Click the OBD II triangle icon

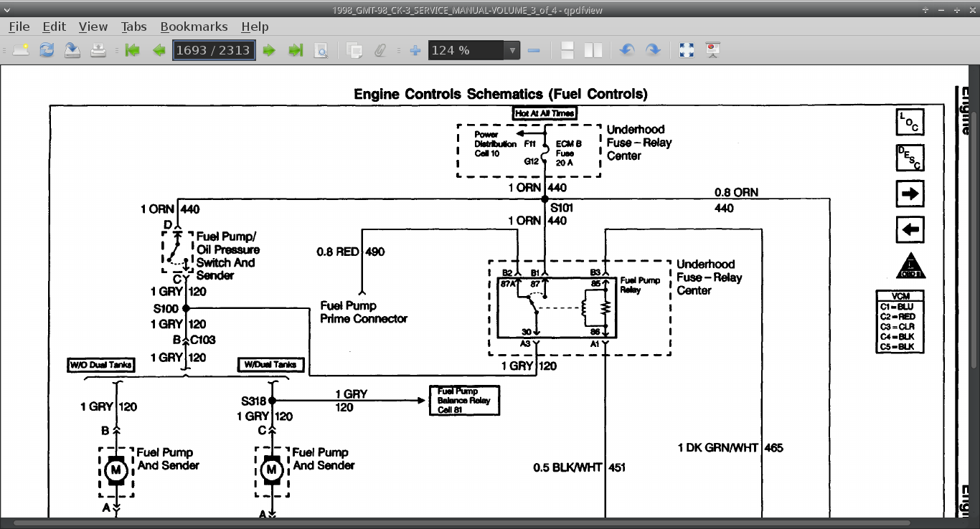911,266
